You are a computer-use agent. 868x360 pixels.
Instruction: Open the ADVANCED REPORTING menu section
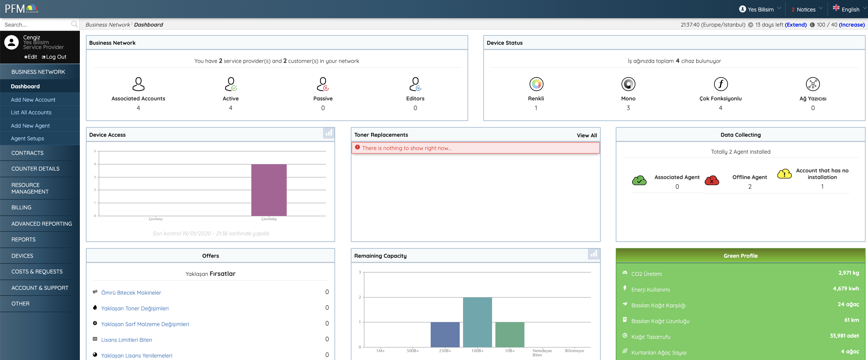pos(41,224)
